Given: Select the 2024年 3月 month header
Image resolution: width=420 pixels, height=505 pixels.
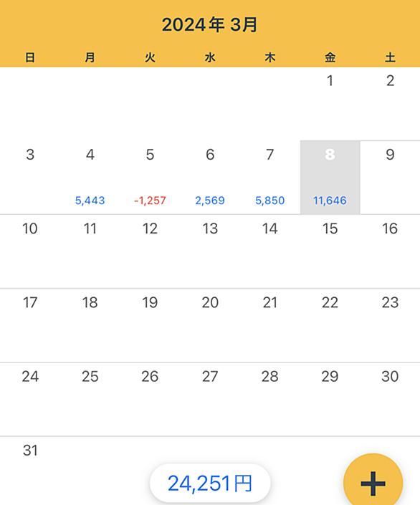Looking at the screenshot, I should tap(210, 25).
